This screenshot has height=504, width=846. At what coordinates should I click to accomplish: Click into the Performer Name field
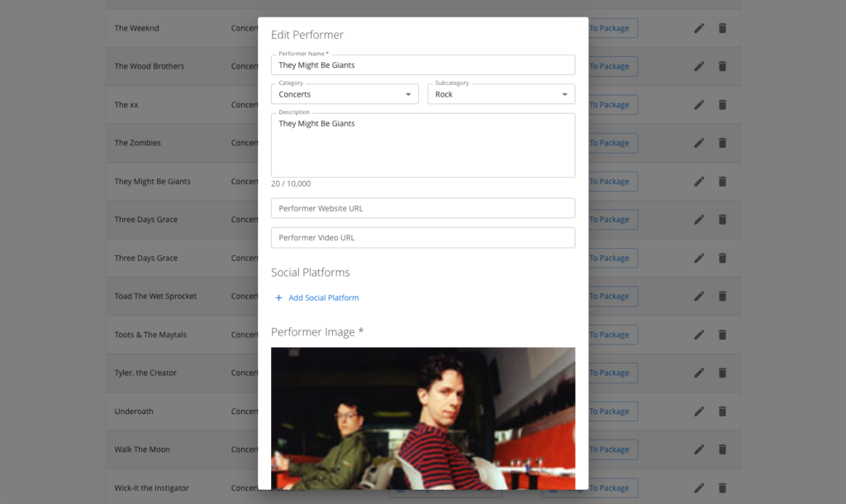[x=423, y=64]
